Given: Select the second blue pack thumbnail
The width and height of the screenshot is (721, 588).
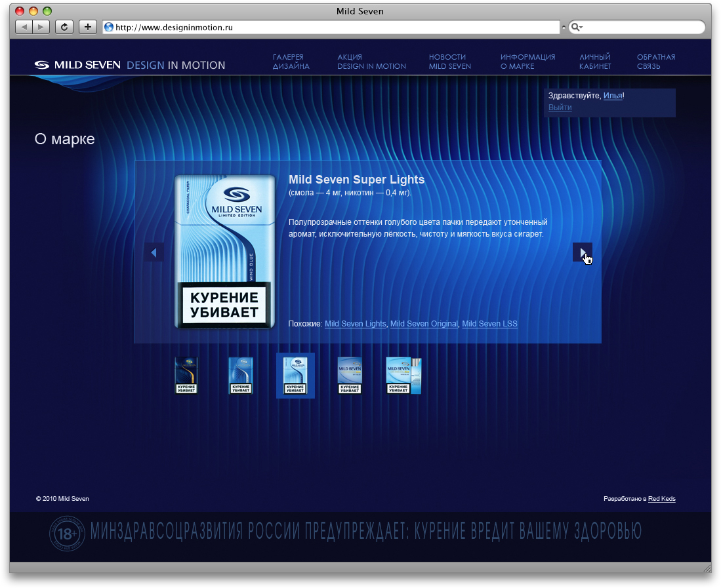Looking at the screenshot, I should tap(241, 376).
